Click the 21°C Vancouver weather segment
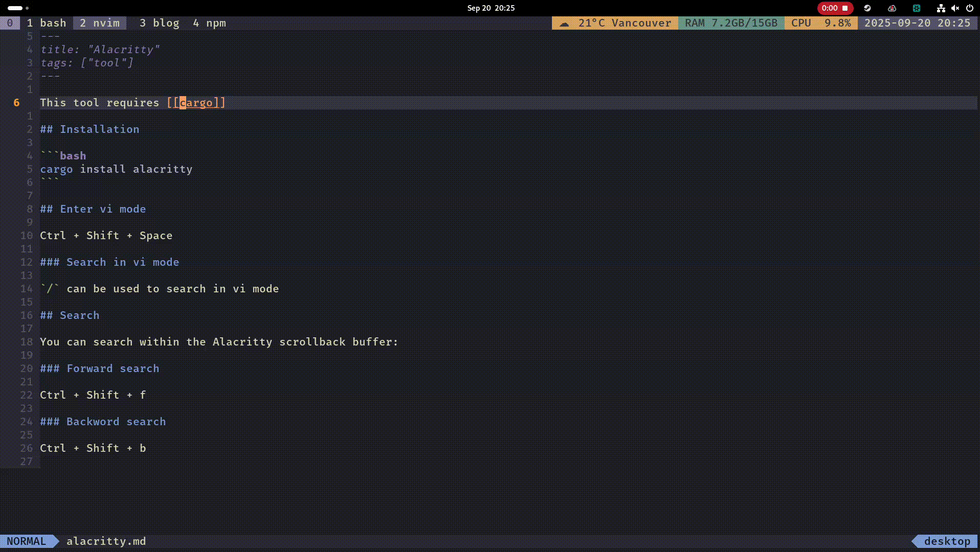The height and width of the screenshot is (552, 980). point(615,23)
